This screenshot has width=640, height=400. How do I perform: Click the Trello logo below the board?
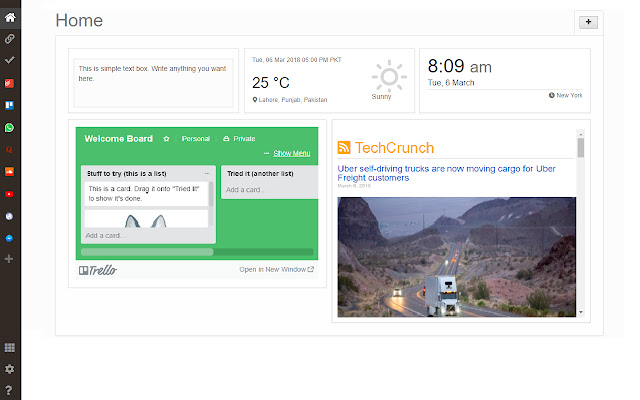(98, 270)
